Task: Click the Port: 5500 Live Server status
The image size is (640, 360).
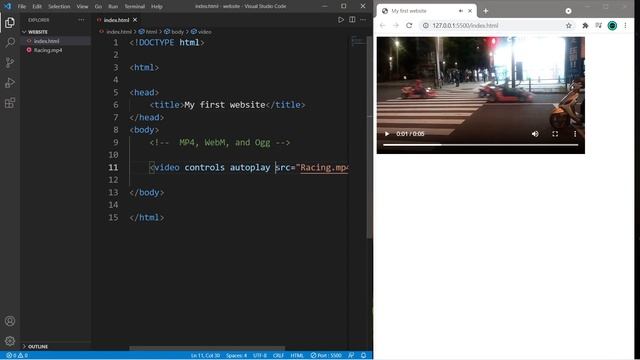Action: [x=326, y=356]
